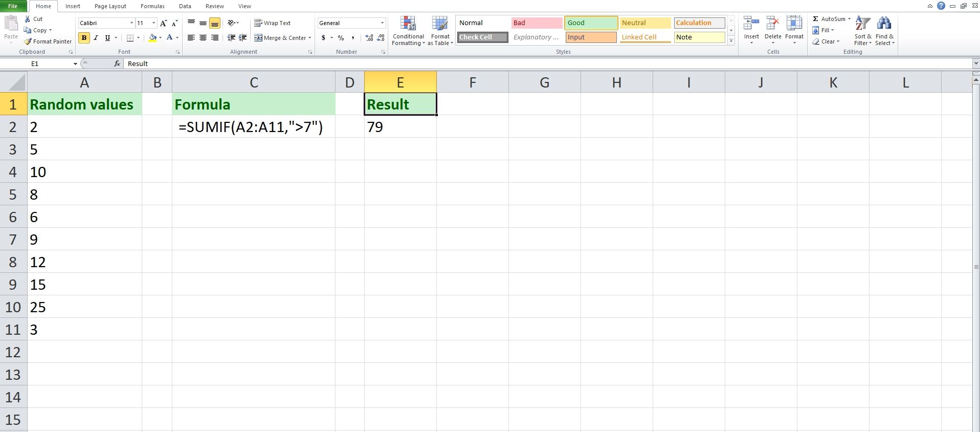Apply the Neutral cell style

tap(645, 23)
